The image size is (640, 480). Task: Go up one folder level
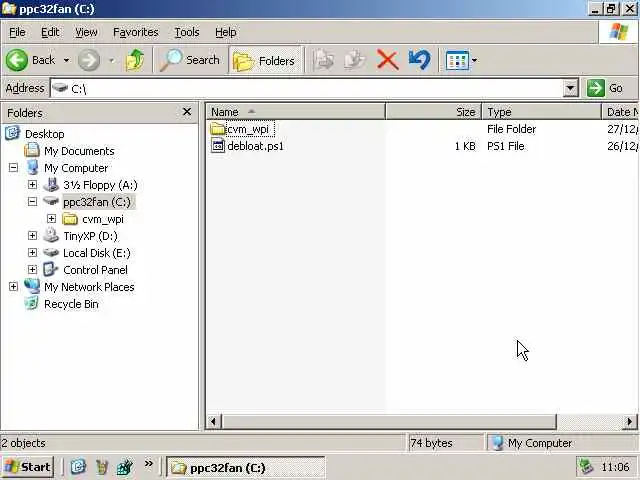coord(135,60)
